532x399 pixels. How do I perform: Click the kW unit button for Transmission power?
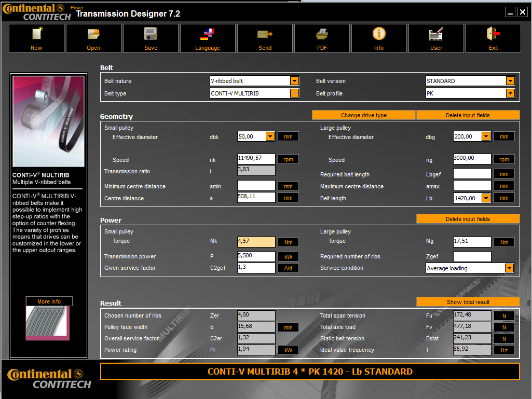pos(288,257)
